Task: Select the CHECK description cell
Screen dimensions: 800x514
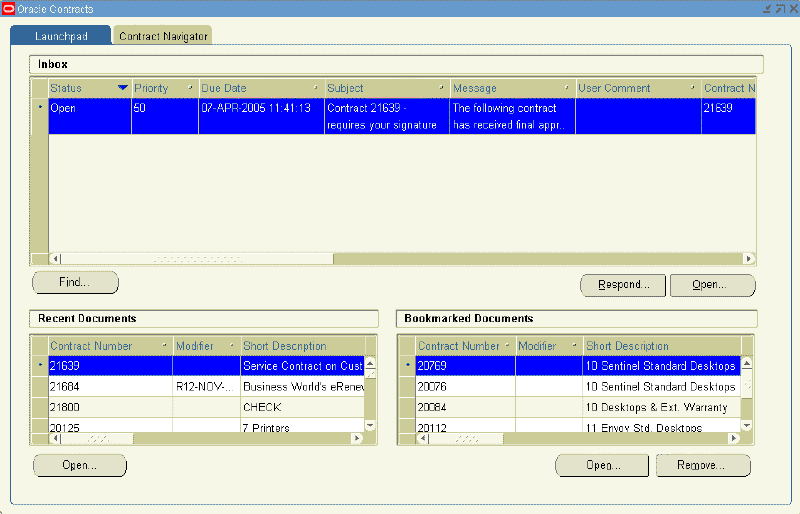Action: pyautogui.click(x=303, y=407)
